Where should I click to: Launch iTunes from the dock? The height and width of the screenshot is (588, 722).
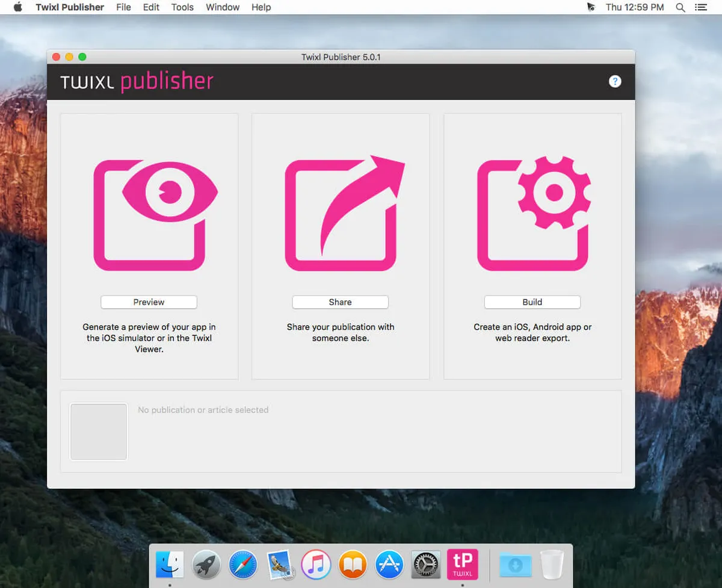316,565
